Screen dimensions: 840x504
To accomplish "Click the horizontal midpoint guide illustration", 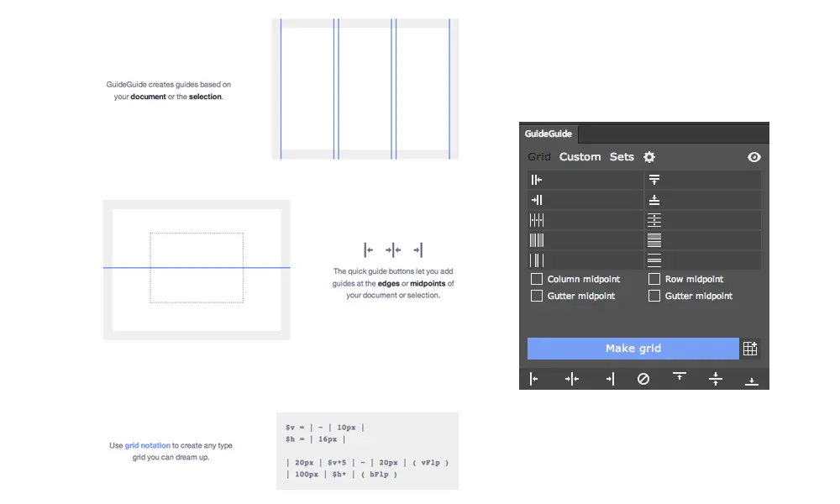I will click(197, 270).
